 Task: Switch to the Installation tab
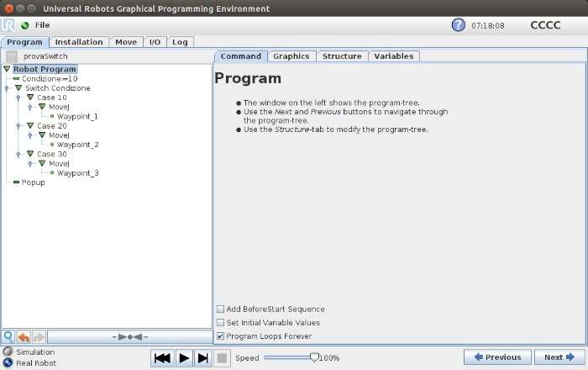pos(79,42)
